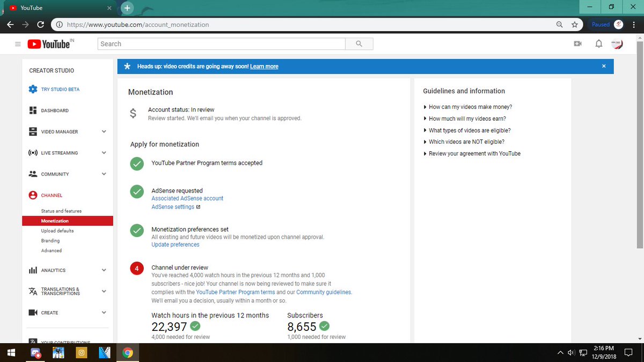Viewport: 644px width, 362px height.
Task: Open YouTube Partner Program terms link
Action: click(236, 292)
